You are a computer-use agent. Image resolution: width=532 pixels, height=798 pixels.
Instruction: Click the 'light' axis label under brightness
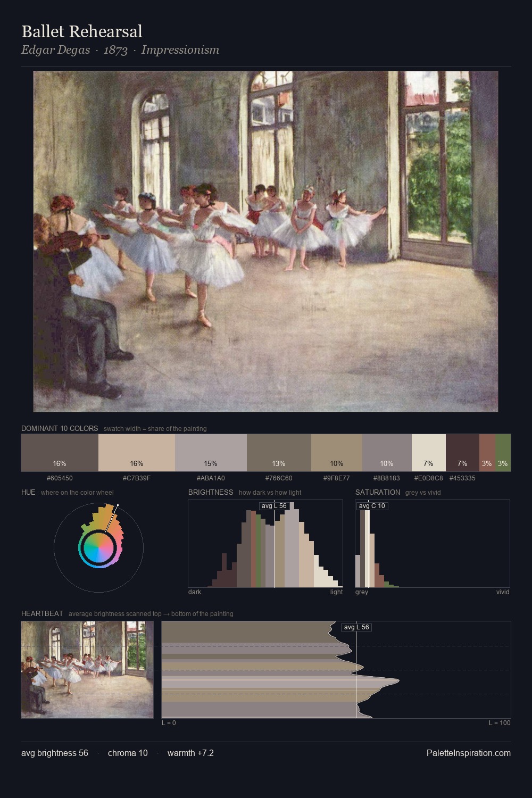[337, 592]
